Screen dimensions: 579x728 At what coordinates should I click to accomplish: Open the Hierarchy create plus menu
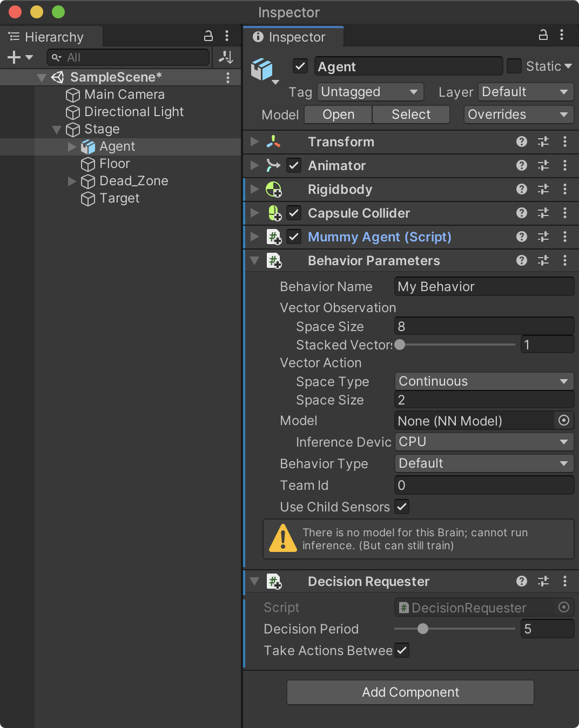click(x=20, y=57)
